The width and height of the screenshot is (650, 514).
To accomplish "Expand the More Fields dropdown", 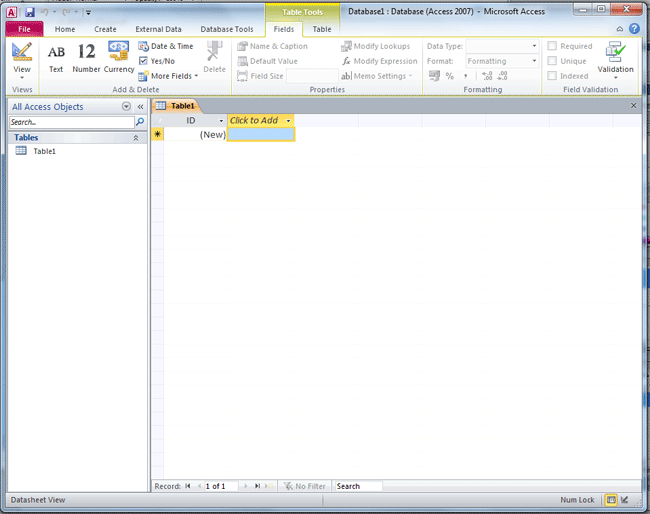I will pos(168,76).
